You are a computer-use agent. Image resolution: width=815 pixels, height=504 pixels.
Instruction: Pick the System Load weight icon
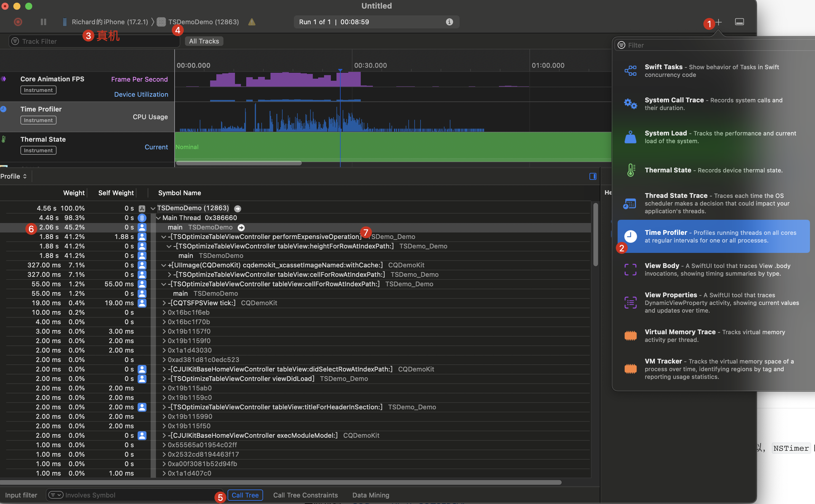click(630, 137)
